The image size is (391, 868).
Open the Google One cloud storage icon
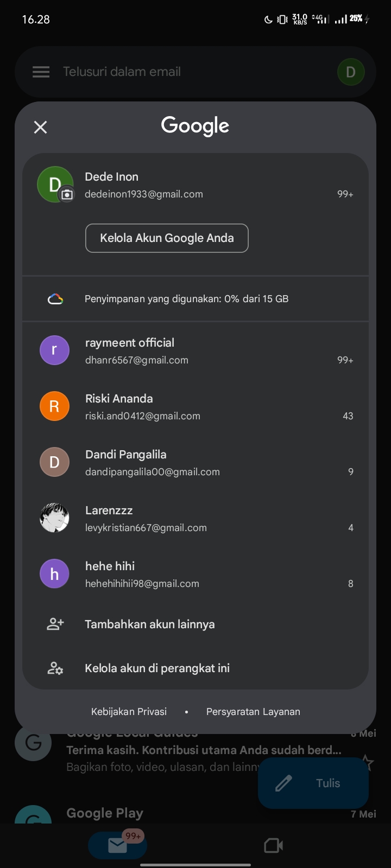click(x=55, y=299)
